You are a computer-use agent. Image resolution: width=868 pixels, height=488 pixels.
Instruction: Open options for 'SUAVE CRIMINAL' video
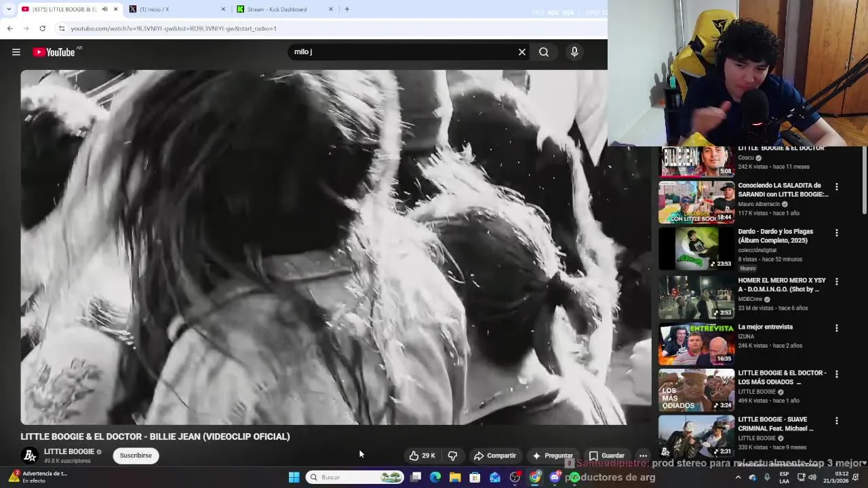(836, 421)
